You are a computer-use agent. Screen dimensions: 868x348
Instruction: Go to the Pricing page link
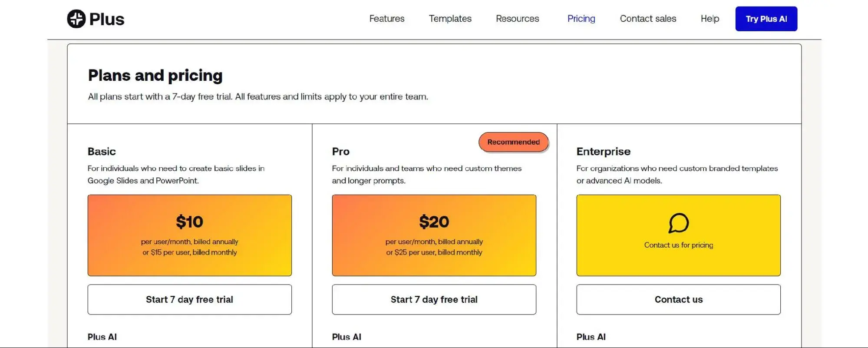click(x=581, y=19)
